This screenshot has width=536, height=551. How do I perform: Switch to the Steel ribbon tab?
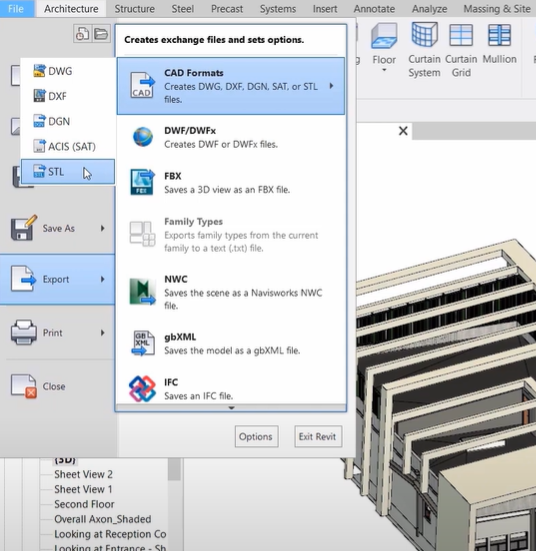coord(182,8)
